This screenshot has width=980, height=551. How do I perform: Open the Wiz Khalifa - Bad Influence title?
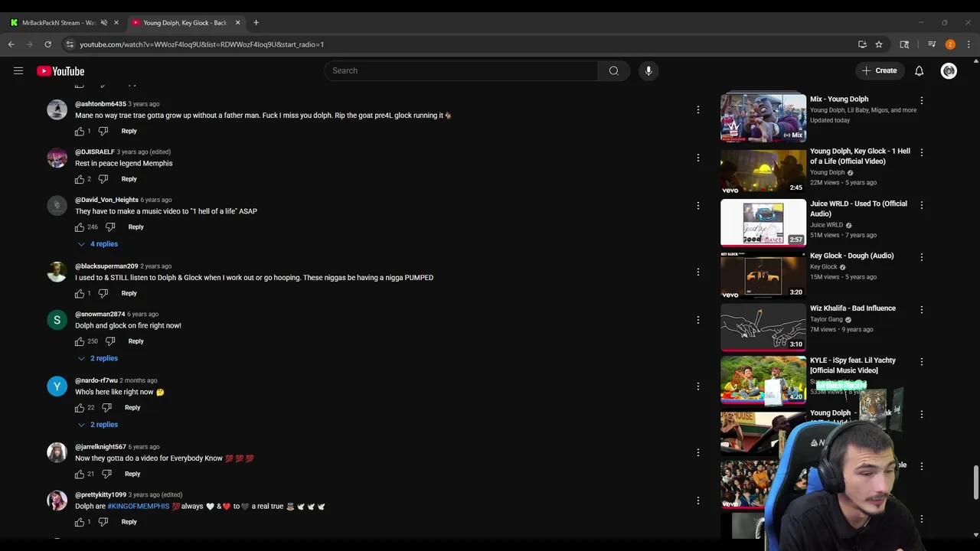pyautogui.click(x=853, y=308)
